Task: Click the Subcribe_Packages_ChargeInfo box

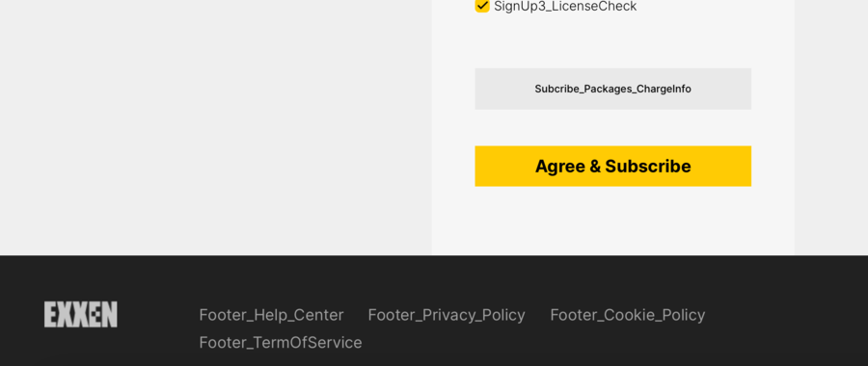Action: (612, 89)
